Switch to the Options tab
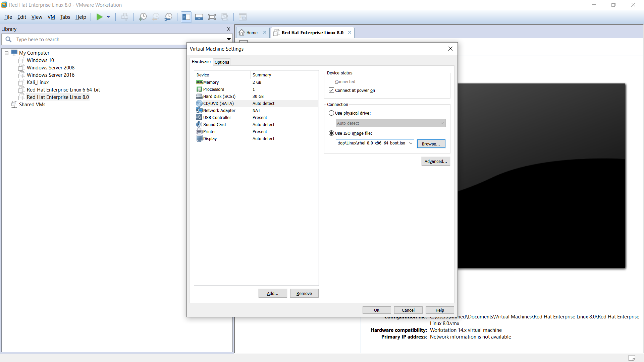This screenshot has width=644, height=362. click(x=222, y=62)
